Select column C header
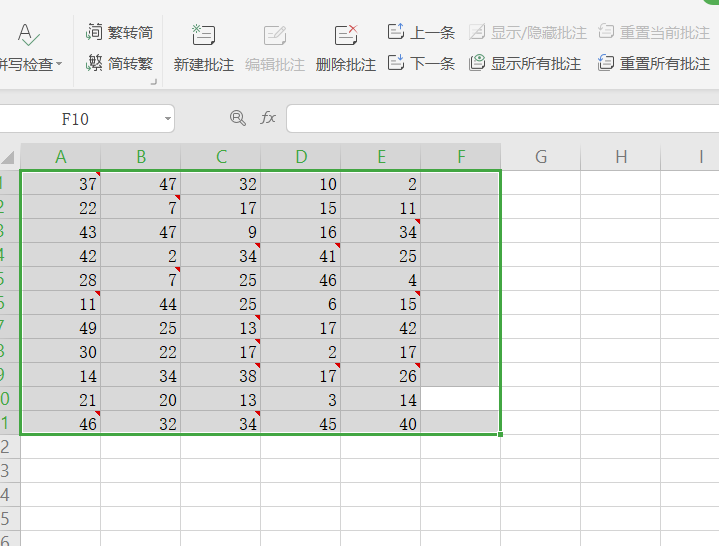This screenshot has height=546, width=719. [x=221, y=157]
